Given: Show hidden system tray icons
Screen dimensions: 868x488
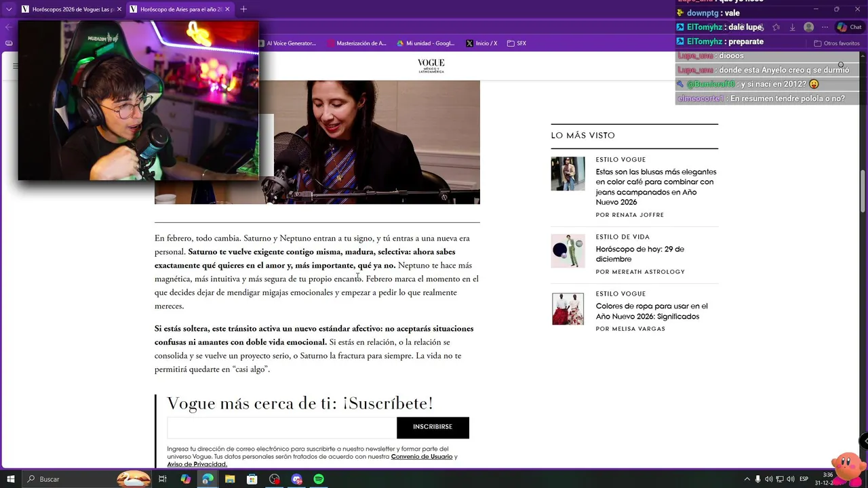Looking at the screenshot, I should point(747,479).
